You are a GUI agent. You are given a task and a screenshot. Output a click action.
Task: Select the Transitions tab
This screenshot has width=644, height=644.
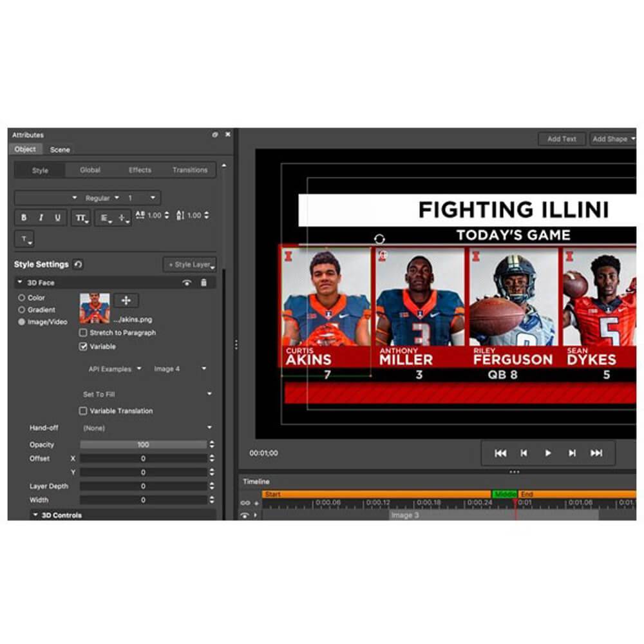coord(190,169)
